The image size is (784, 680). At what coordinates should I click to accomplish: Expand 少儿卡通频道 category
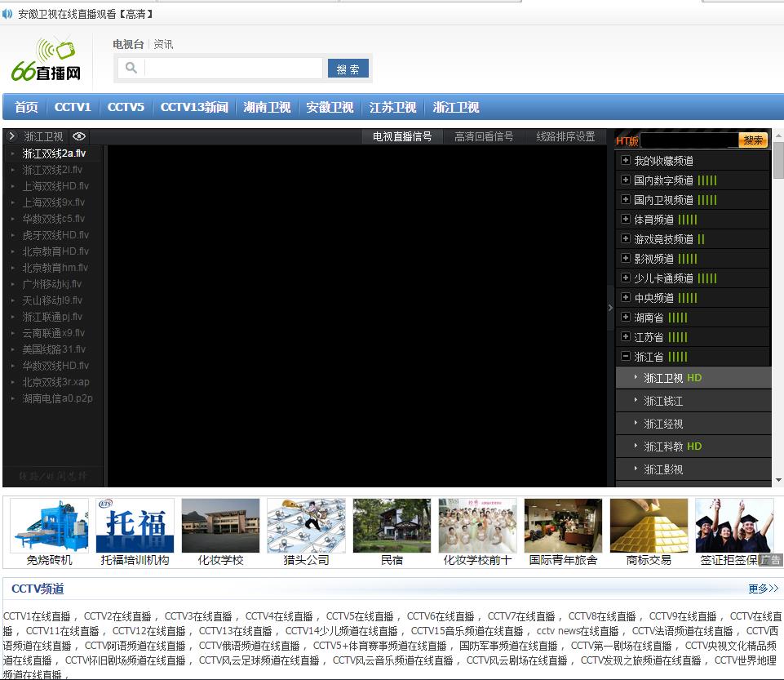click(x=626, y=278)
